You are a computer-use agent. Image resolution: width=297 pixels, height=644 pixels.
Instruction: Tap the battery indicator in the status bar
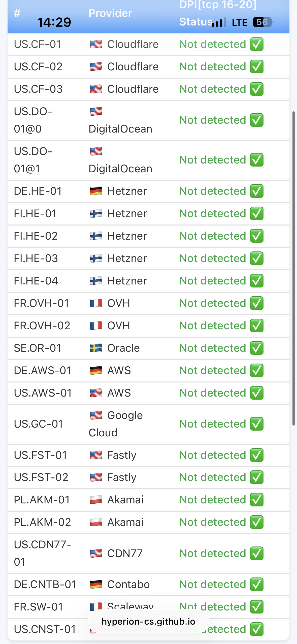click(x=262, y=22)
